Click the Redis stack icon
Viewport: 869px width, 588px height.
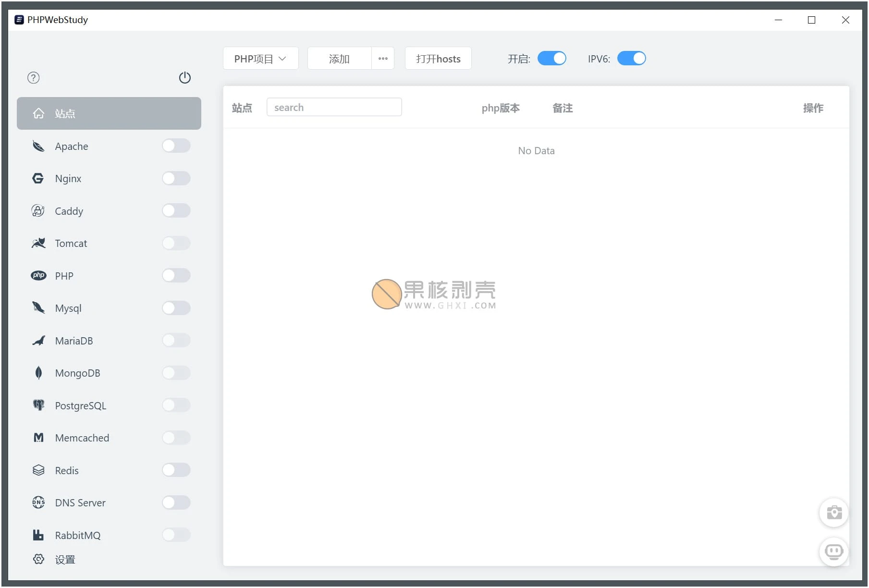[x=38, y=470]
